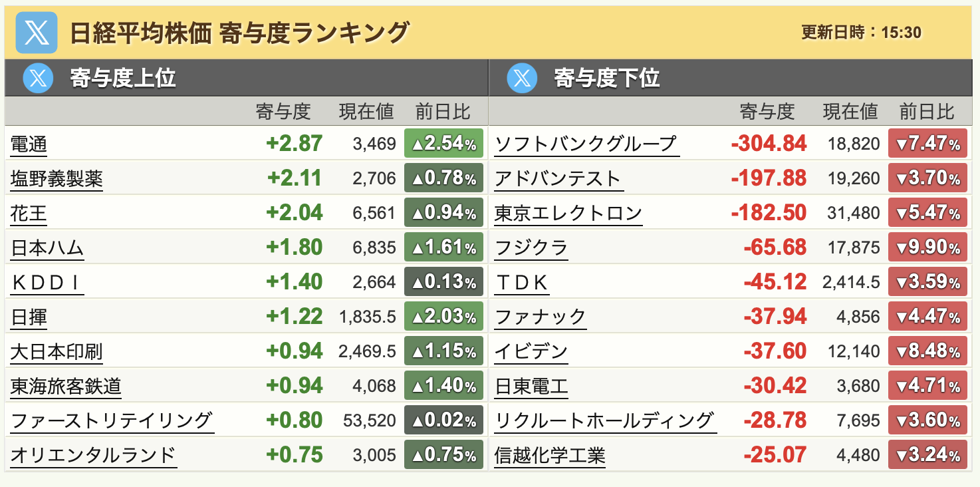Click the green ▲2.54% badge for 電通
Image resolution: width=980 pixels, height=487 pixels.
coord(443,144)
